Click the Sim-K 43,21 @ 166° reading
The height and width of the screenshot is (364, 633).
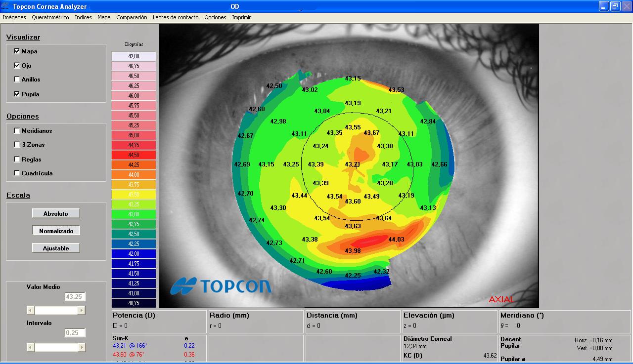point(130,346)
